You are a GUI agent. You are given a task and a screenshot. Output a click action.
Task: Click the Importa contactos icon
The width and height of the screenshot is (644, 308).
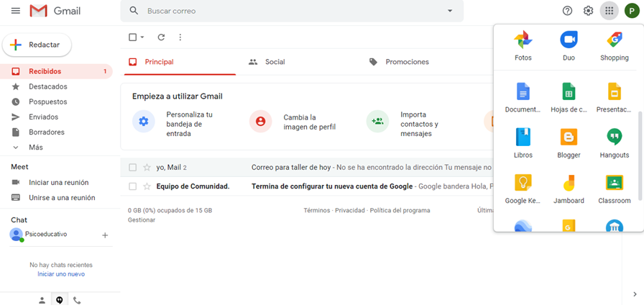coord(377,122)
